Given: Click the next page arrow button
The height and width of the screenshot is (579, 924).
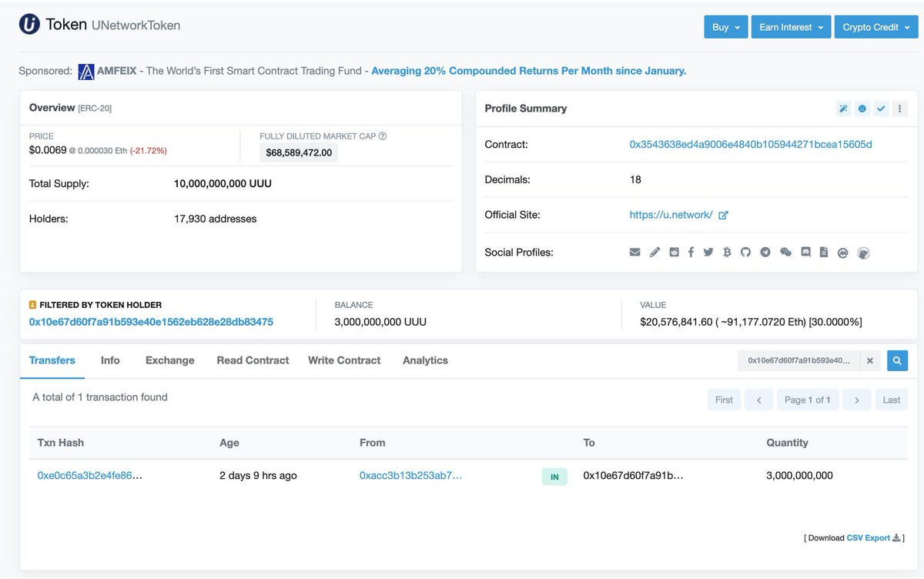Looking at the screenshot, I should [x=856, y=400].
